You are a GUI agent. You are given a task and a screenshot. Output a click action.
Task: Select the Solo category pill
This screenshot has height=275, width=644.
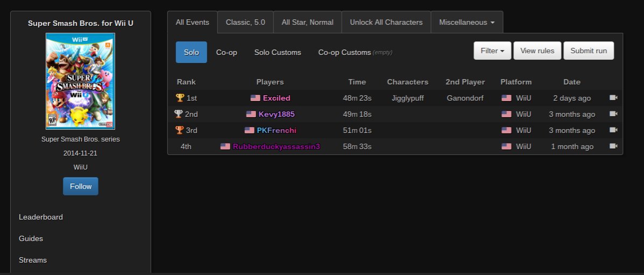coord(192,52)
